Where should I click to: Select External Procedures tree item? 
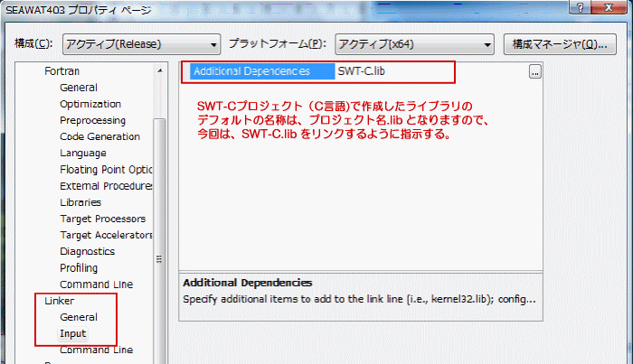point(106,186)
